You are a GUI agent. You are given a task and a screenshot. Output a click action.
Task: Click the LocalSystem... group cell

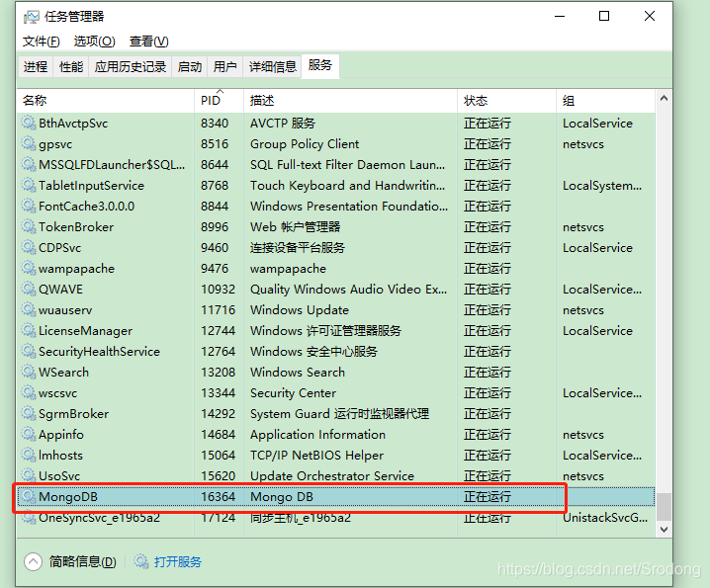(602, 186)
